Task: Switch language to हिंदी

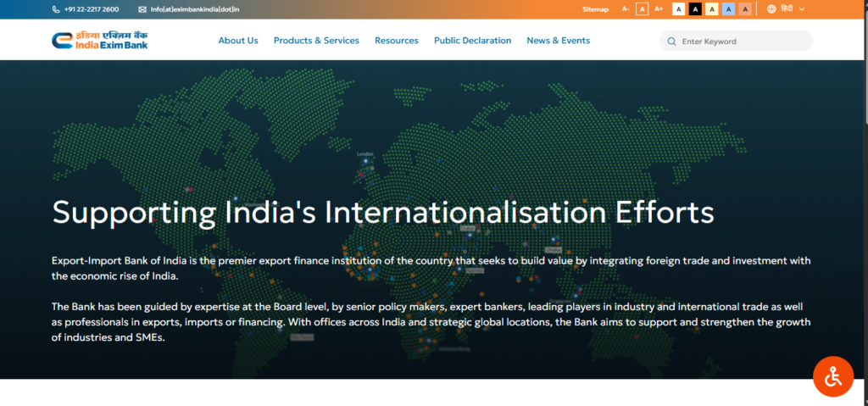Action: [x=787, y=8]
